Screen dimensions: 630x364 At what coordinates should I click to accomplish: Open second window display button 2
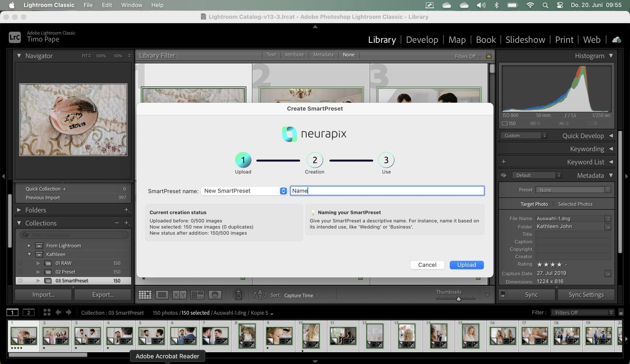coord(28,312)
